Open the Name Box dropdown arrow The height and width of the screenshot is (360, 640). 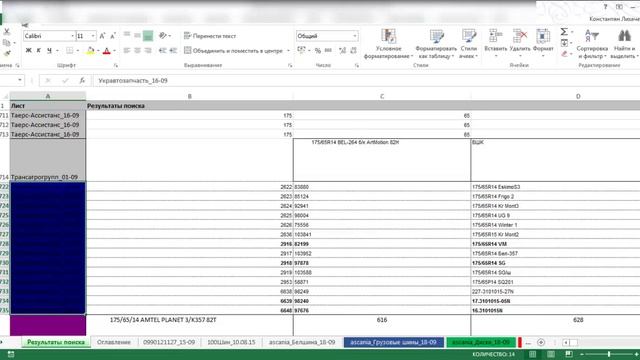[x=20, y=80]
